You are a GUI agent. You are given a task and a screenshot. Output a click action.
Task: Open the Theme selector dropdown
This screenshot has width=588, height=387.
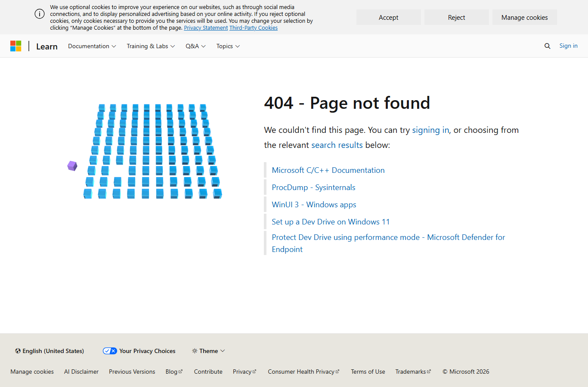coord(209,351)
